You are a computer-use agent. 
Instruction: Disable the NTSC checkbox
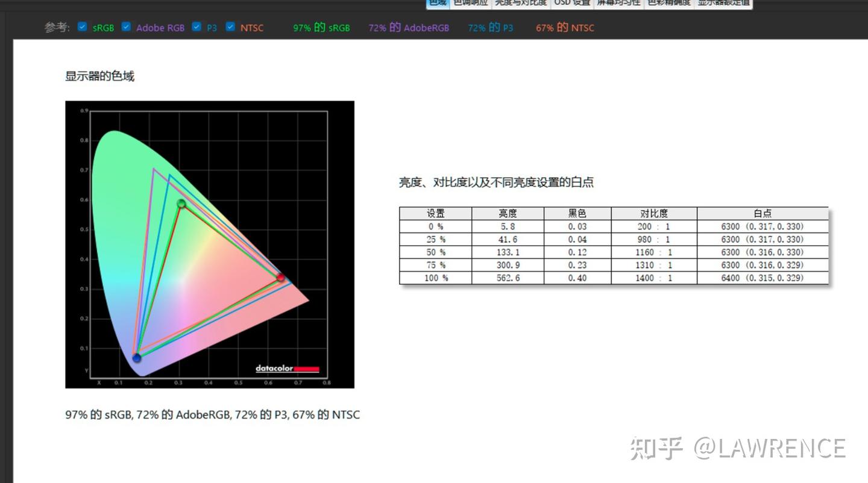[x=230, y=27]
